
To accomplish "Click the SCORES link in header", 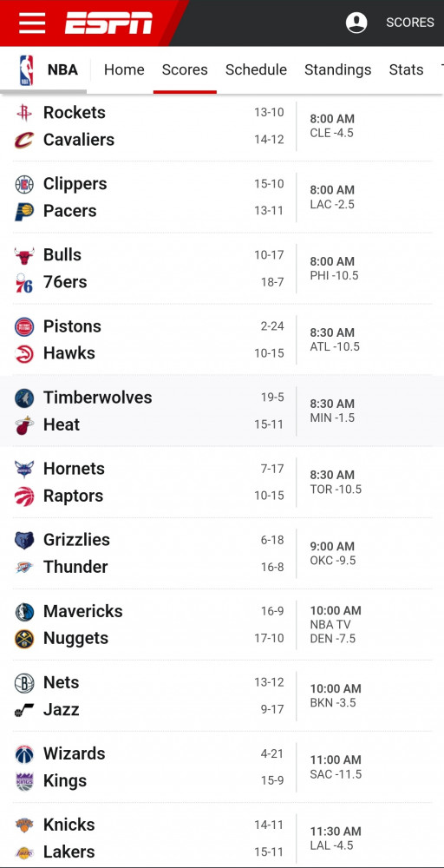I will (409, 23).
